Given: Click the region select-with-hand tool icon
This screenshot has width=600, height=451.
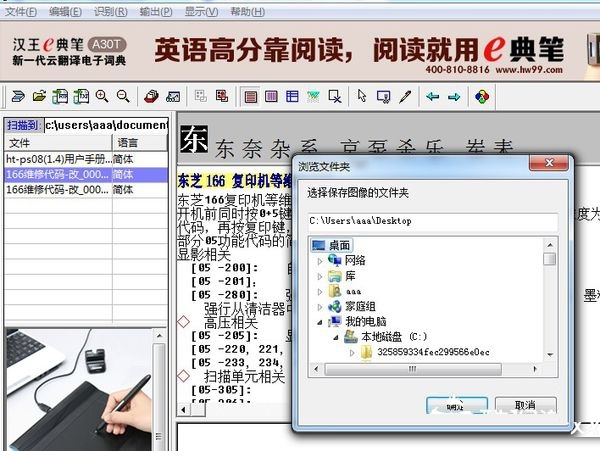Looking at the screenshot, I should point(383,96).
